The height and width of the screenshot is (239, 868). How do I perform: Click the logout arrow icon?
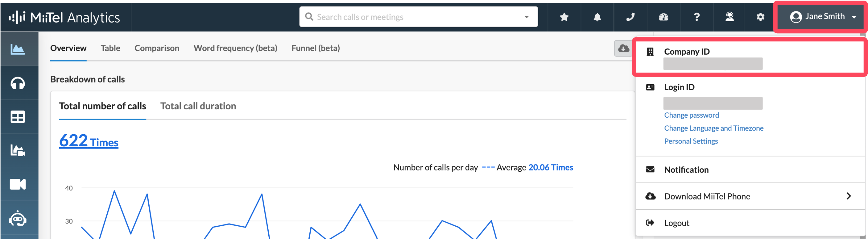[650, 223]
